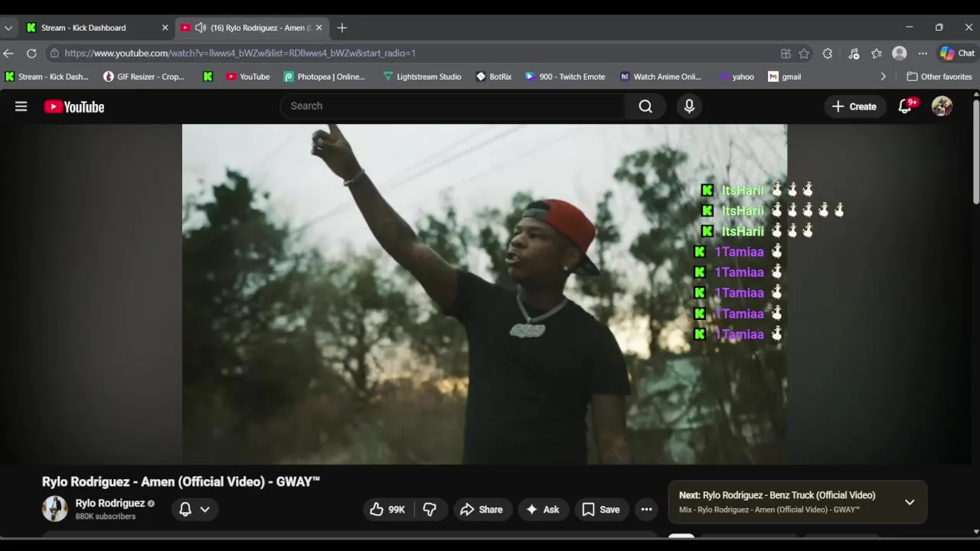980x551 pixels.
Task: Open YouTube notifications bell
Action: (905, 106)
